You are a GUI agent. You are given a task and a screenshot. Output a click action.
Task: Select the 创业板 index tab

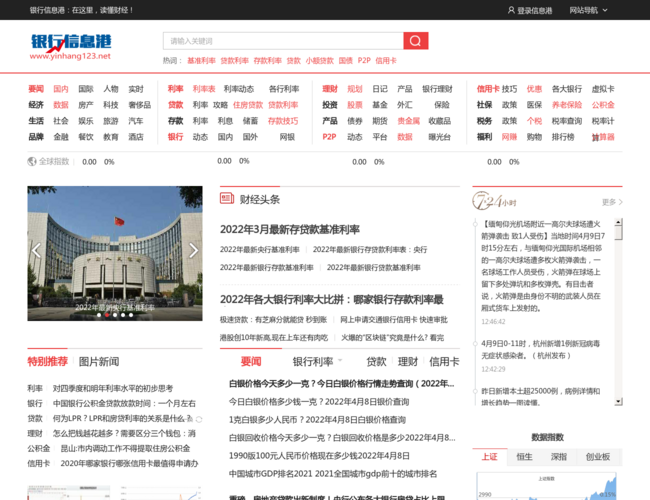(x=597, y=456)
